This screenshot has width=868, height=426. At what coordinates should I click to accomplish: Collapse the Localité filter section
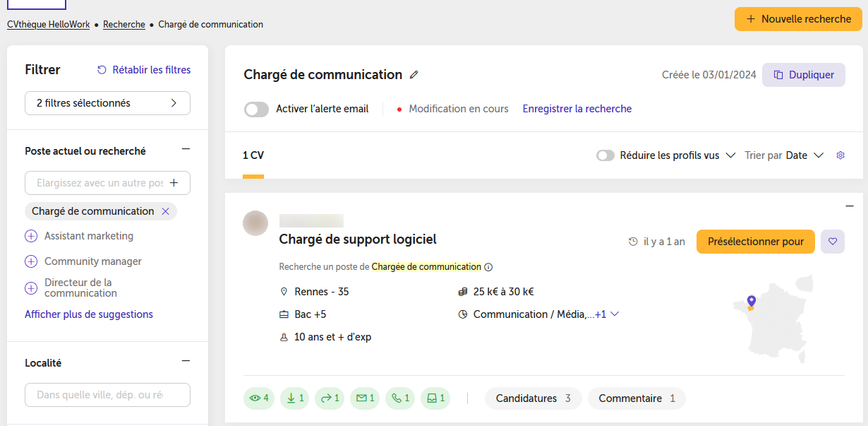[186, 361]
